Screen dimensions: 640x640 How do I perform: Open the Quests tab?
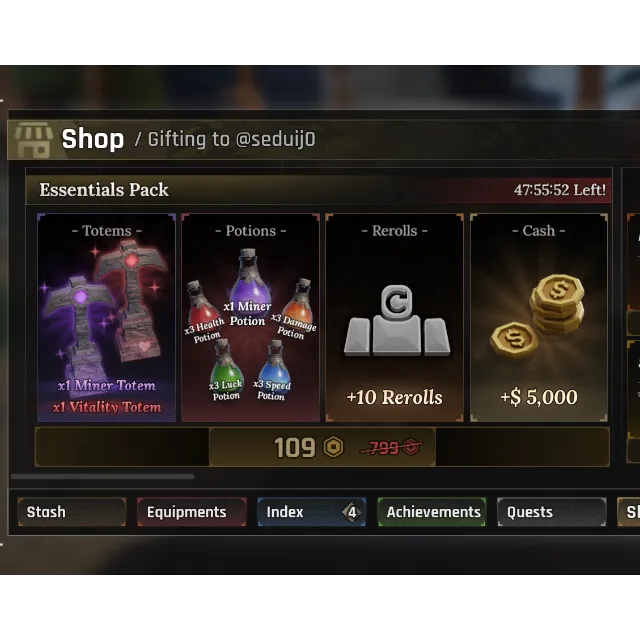click(552, 512)
